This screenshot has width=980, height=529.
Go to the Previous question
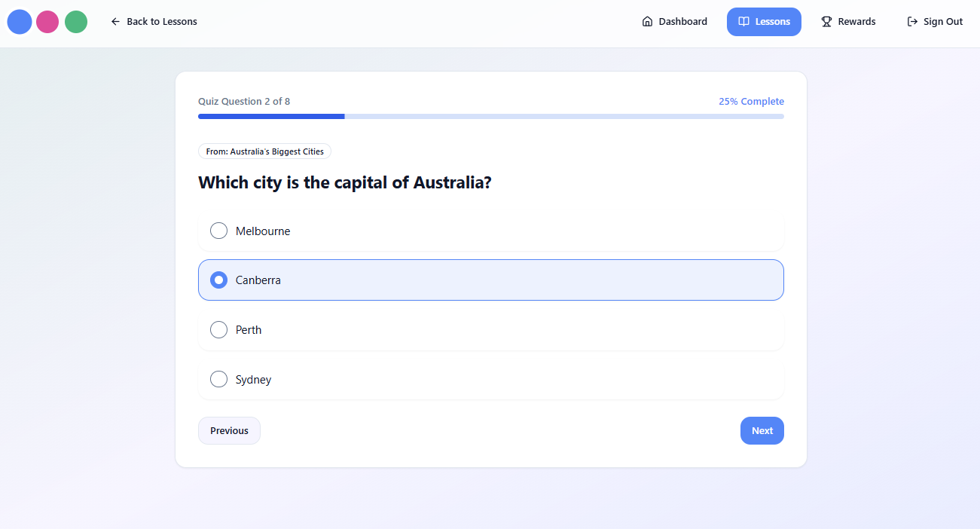click(229, 431)
